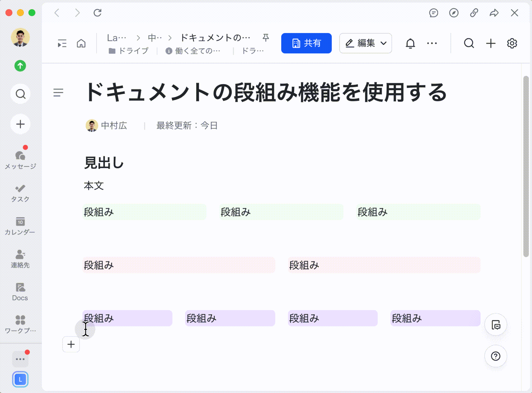Viewport: 532px width, 393px height.
Task: Open the more options ellipsis menu
Action: click(432, 43)
